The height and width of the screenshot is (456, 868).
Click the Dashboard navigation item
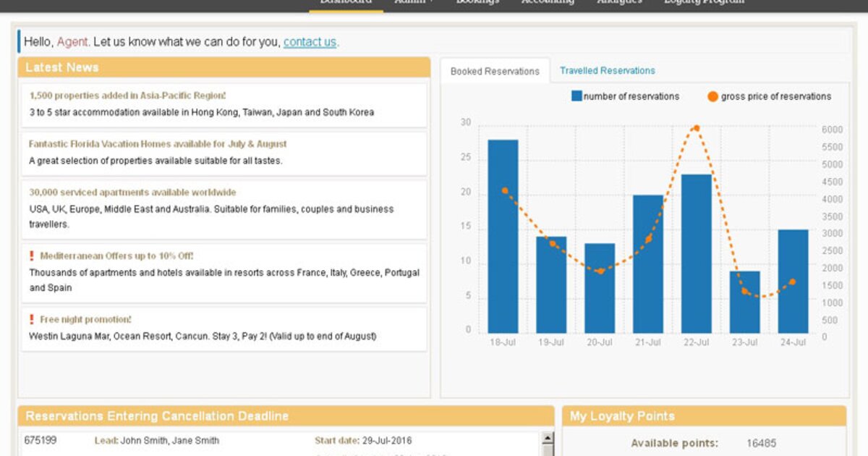click(346, 2)
